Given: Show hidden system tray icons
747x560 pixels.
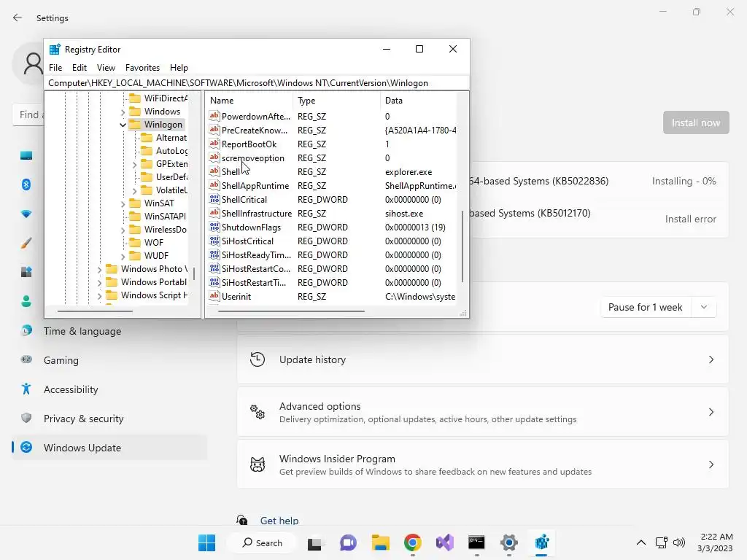Looking at the screenshot, I should pos(641,542).
